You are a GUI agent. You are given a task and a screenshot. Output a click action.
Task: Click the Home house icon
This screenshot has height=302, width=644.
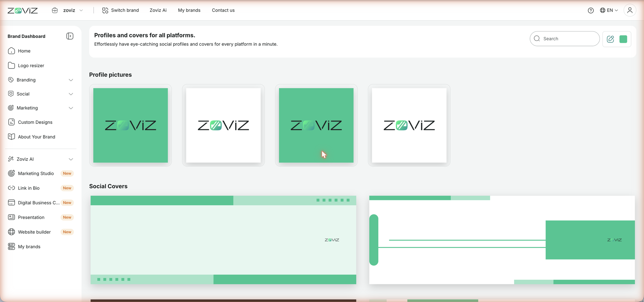click(11, 51)
